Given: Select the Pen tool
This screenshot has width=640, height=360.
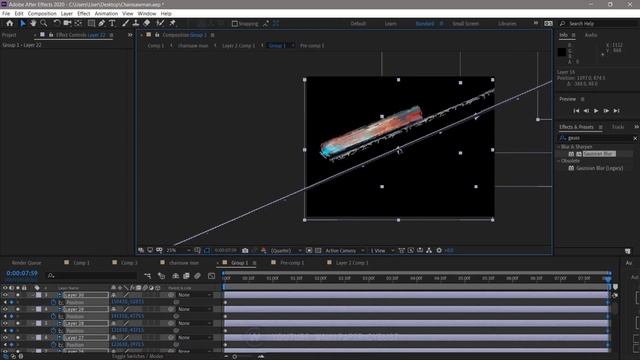Looking at the screenshot, I should tap(102, 24).
